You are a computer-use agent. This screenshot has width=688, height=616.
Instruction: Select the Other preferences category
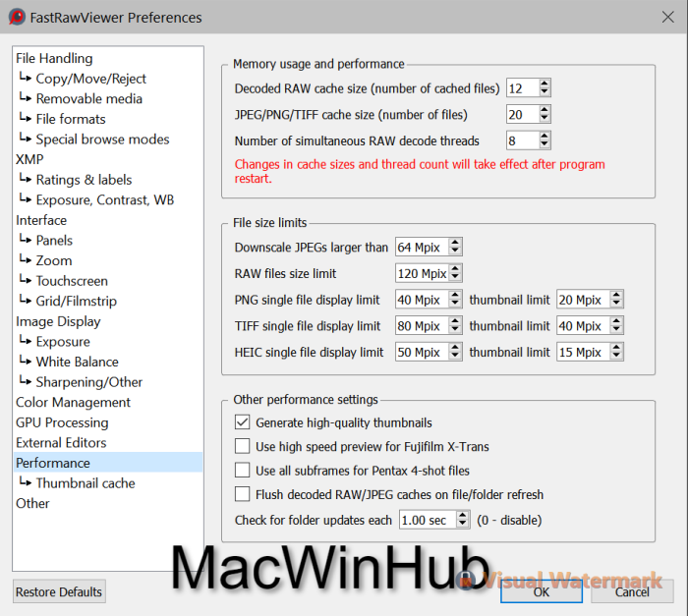tap(32, 503)
